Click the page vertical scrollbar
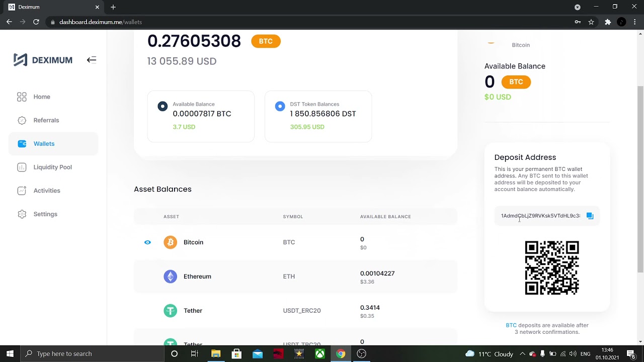Image resolution: width=644 pixels, height=362 pixels. coord(640,179)
